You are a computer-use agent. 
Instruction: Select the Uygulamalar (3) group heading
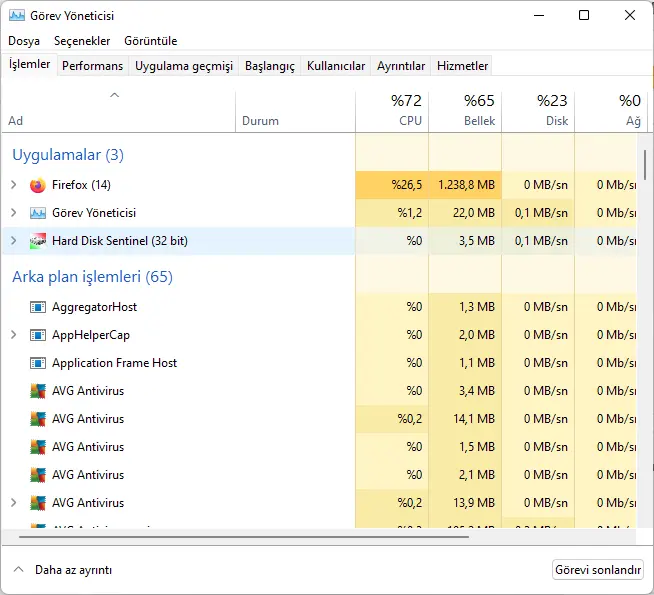[68, 155]
